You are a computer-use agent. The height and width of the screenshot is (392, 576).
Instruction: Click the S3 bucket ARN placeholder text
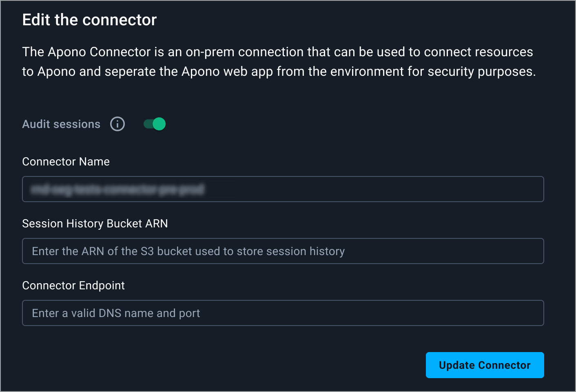[188, 251]
